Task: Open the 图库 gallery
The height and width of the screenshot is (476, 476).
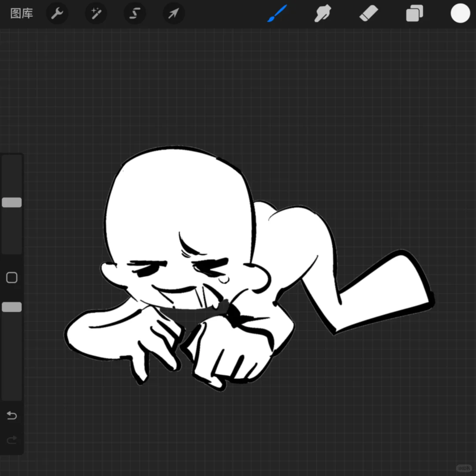Action: click(22, 13)
